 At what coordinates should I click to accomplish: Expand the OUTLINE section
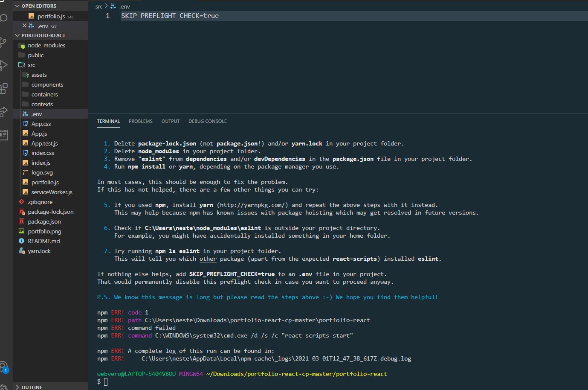[50, 387]
